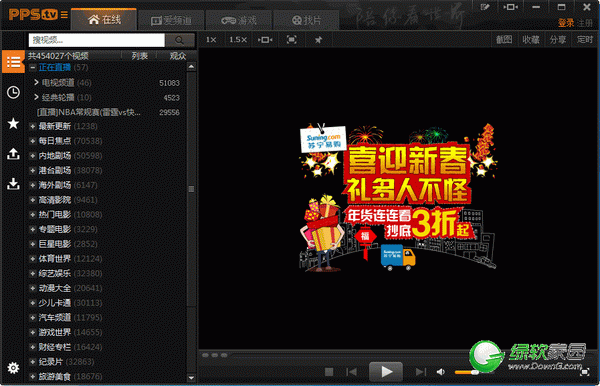Mute the volume speaker icon

point(441,371)
